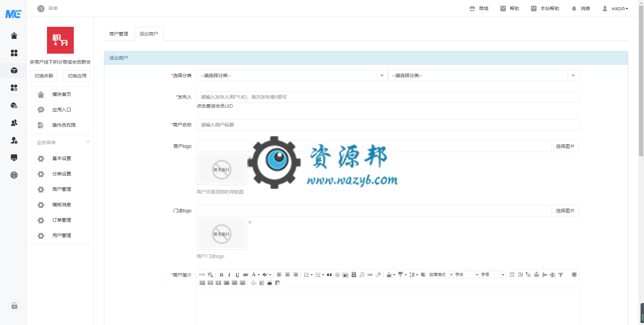Open 分类设置 in the sidebar menu
This screenshot has height=325, width=644.
62,174
